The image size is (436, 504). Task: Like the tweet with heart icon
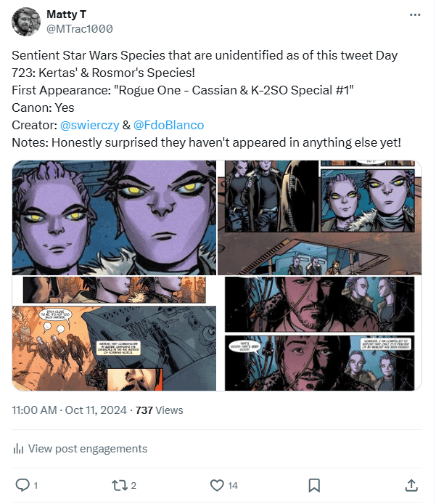[x=216, y=484]
